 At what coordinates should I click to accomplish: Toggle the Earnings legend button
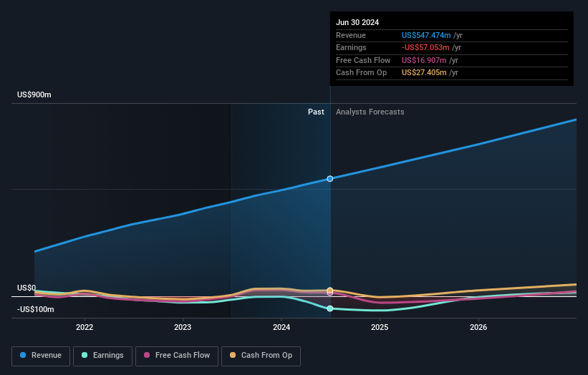point(102,356)
